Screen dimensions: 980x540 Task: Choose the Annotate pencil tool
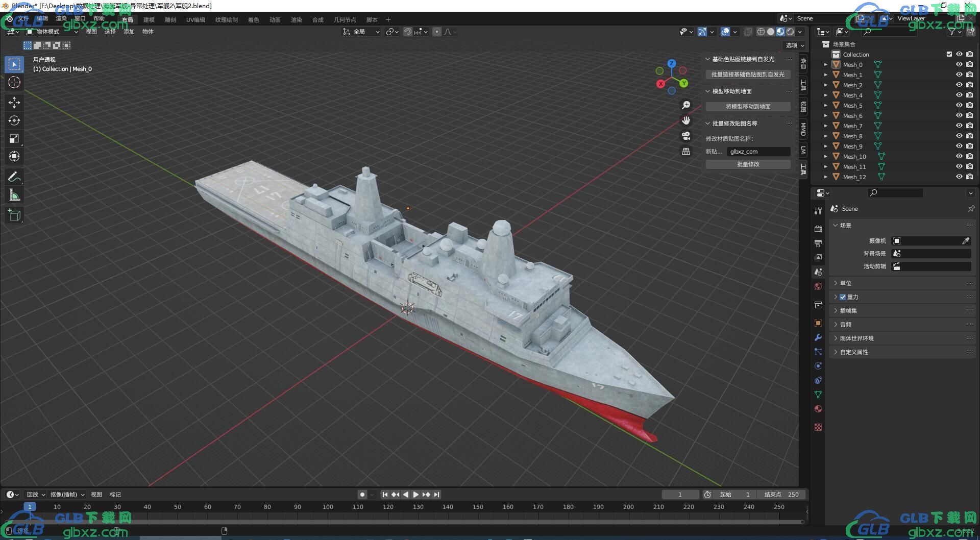(14, 177)
